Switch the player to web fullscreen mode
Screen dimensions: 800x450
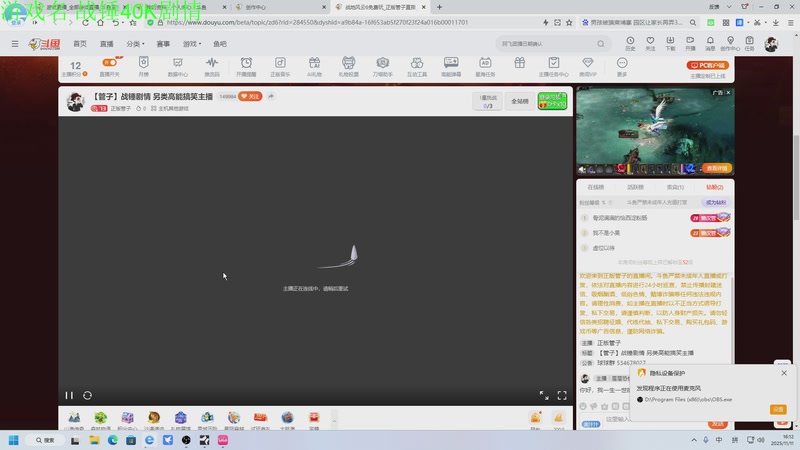(x=544, y=395)
